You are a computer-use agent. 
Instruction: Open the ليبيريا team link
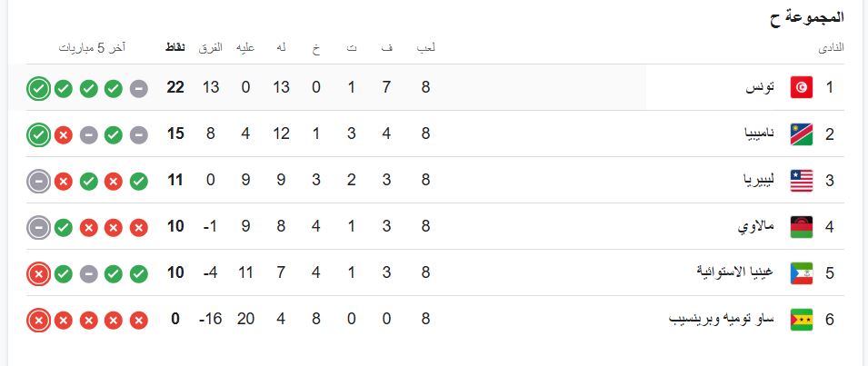click(751, 180)
